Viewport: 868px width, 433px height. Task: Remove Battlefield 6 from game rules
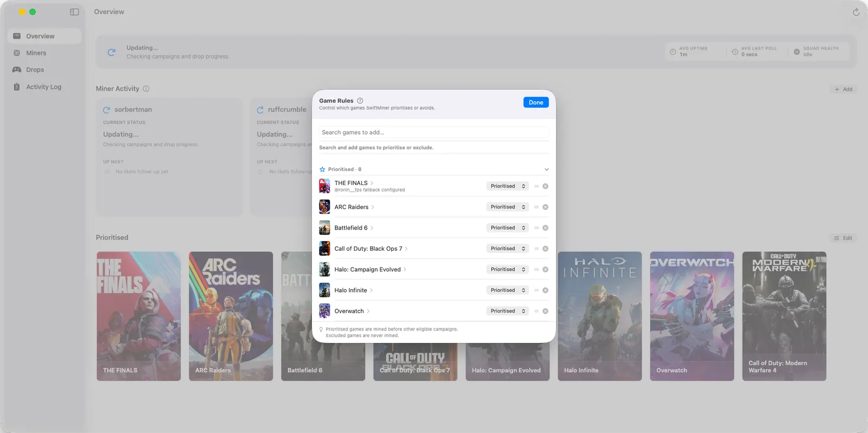pos(545,228)
